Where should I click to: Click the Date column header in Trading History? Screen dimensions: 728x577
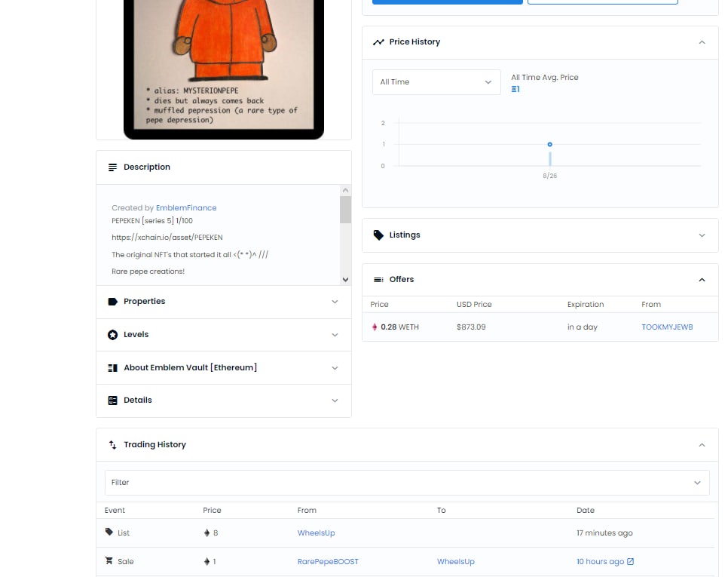click(x=586, y=510)
